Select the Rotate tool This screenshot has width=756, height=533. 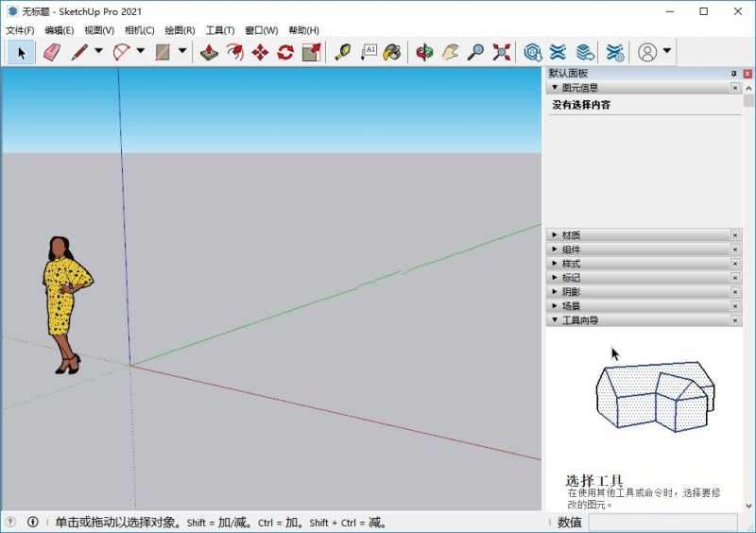coord(285,52)
